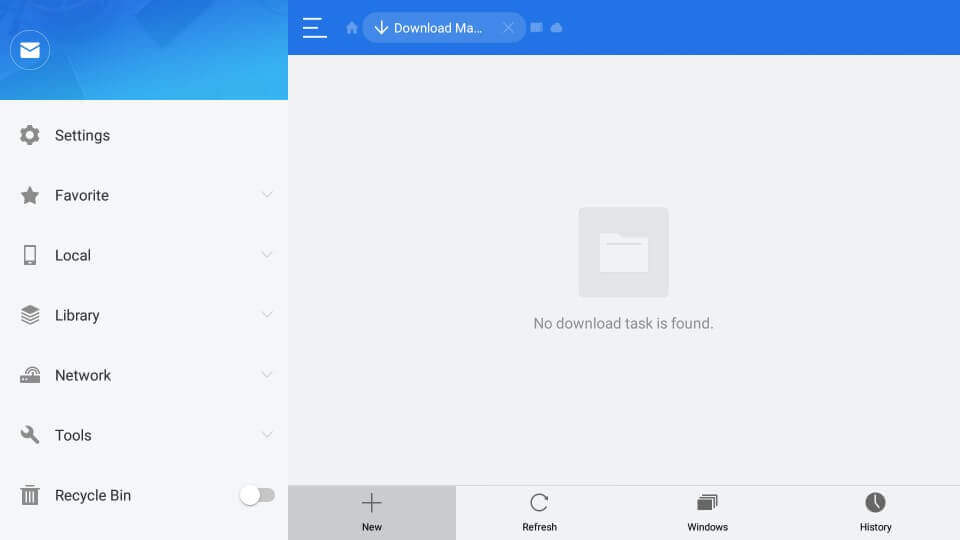Expand the Library section chevron
Viewport: 960px width, 540px height.
point(267,315)
